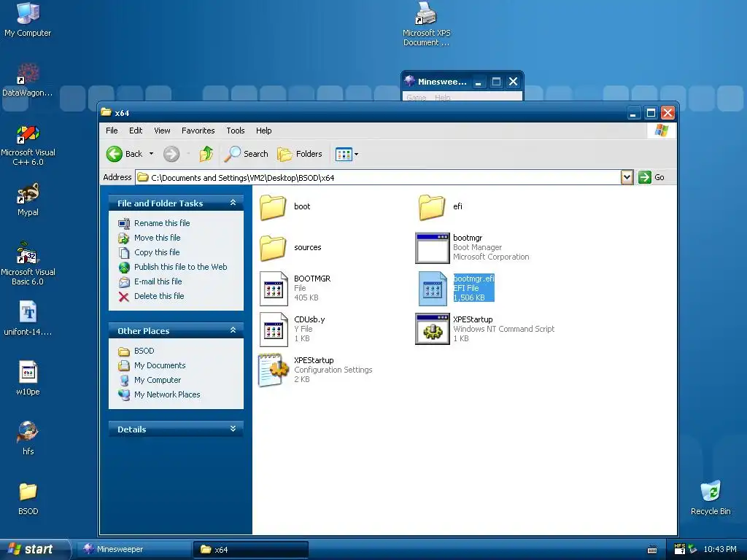Click the Go button

point(651,177)
